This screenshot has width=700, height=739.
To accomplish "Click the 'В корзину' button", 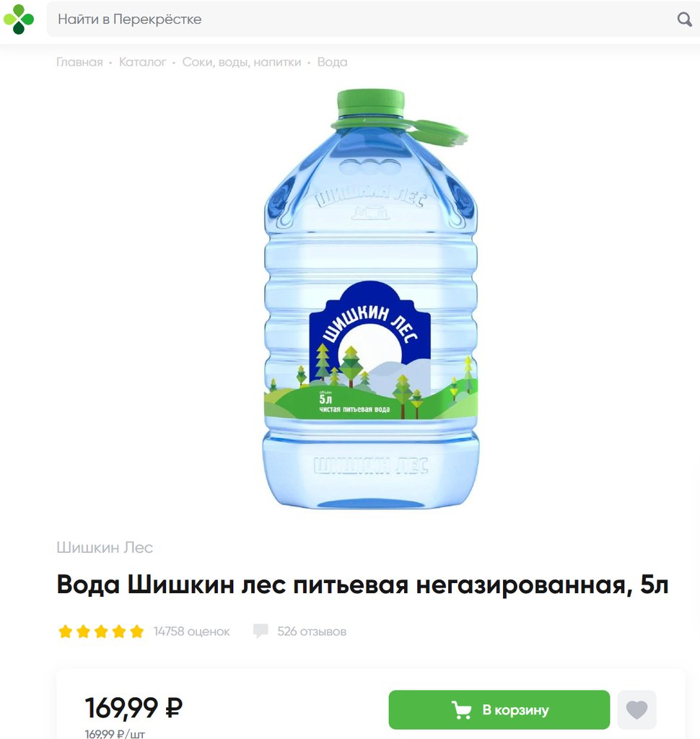I will pyautogui.click(x=499, y=709).
